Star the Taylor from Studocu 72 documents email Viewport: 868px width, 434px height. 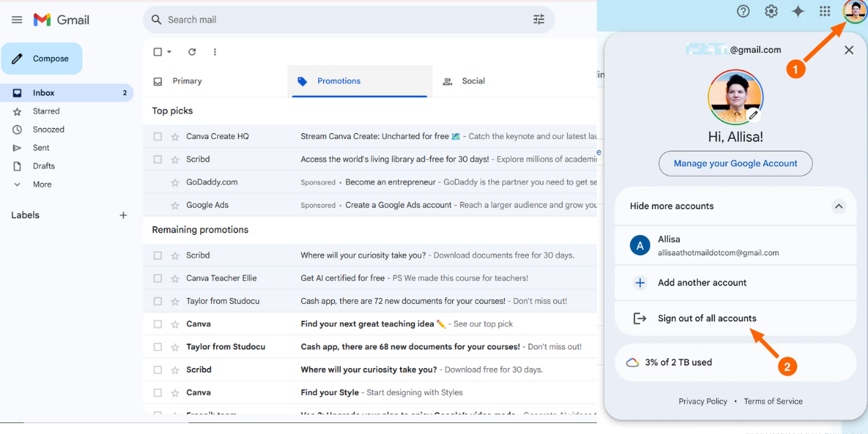tap(175, 301)
